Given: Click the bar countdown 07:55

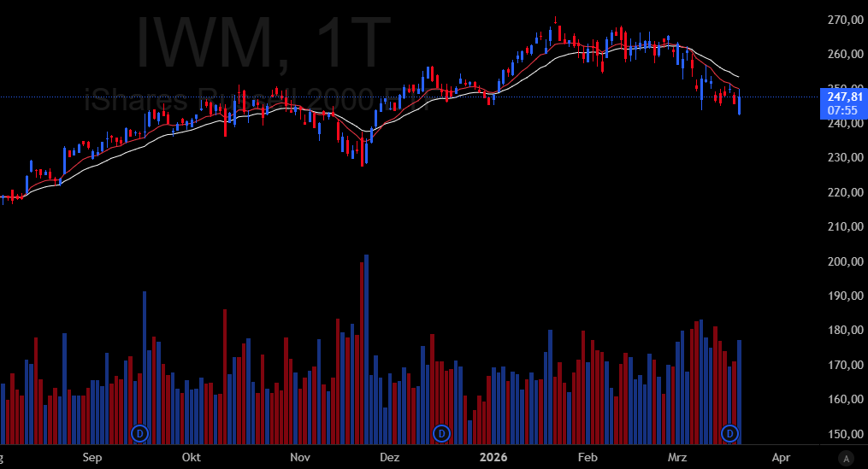Looking at the screenshot, I should point(842,110).
